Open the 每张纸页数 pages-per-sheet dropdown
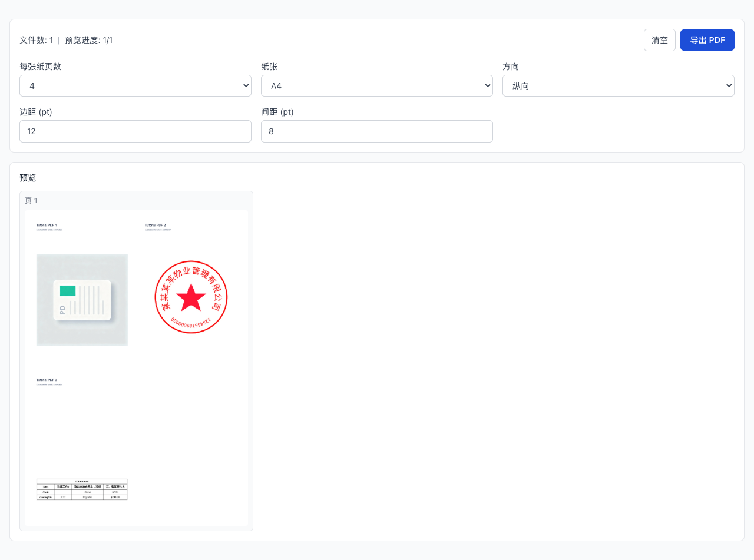This screenshot has height=560, width=754. (135, 85)
